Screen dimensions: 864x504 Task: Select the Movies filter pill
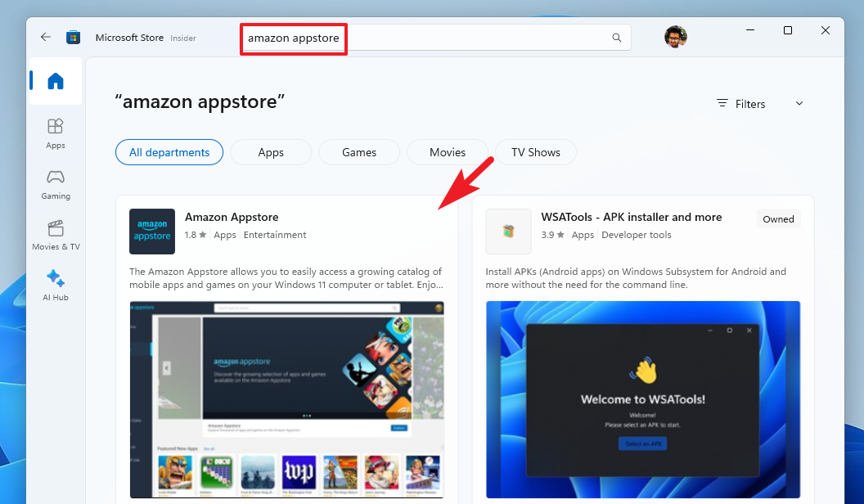(x=448, y=152)
